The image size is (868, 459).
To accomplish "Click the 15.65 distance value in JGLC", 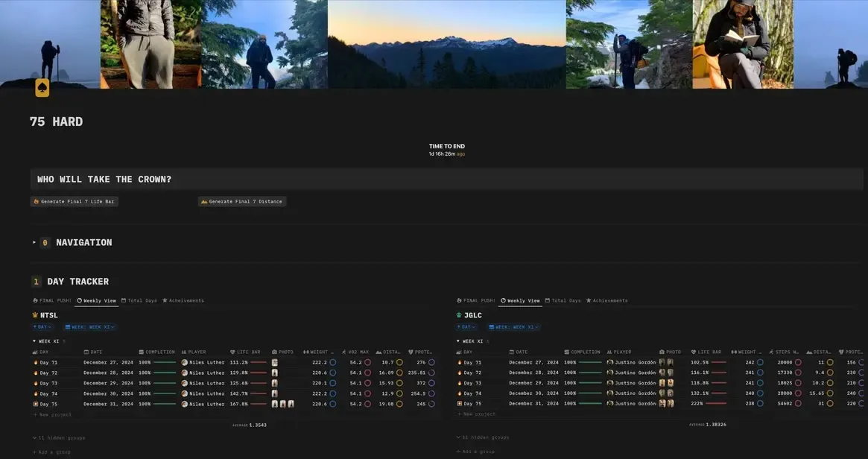I will pos(817,393).
